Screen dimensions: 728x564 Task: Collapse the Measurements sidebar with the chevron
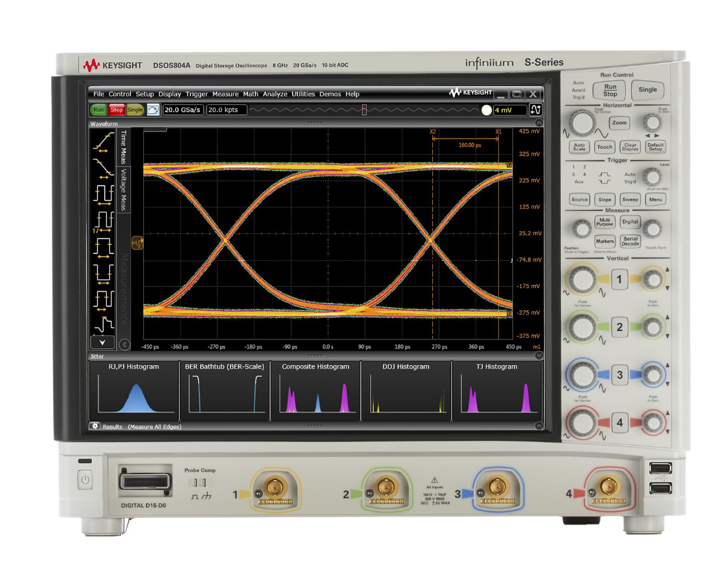coord(124,343)
